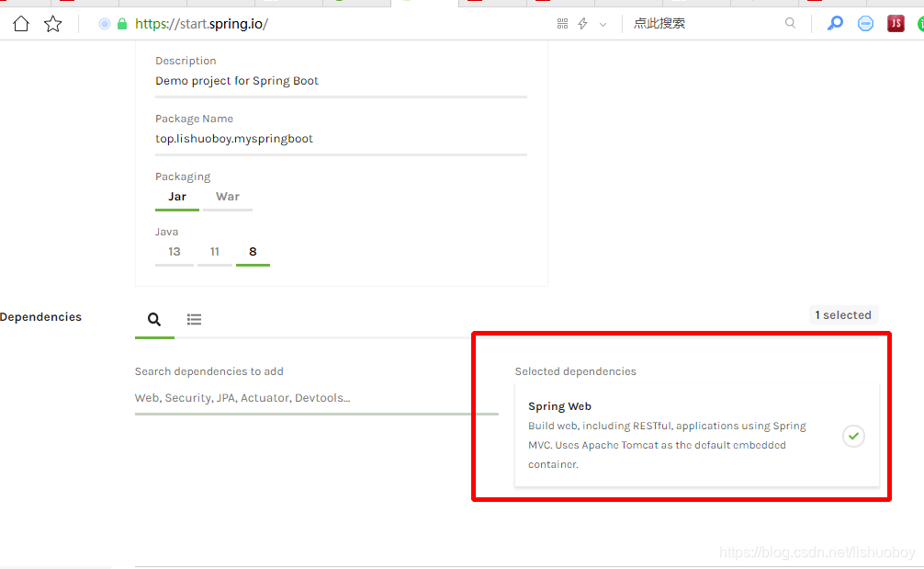Click the apps grid icon beside address bar

tap(561, 23)
